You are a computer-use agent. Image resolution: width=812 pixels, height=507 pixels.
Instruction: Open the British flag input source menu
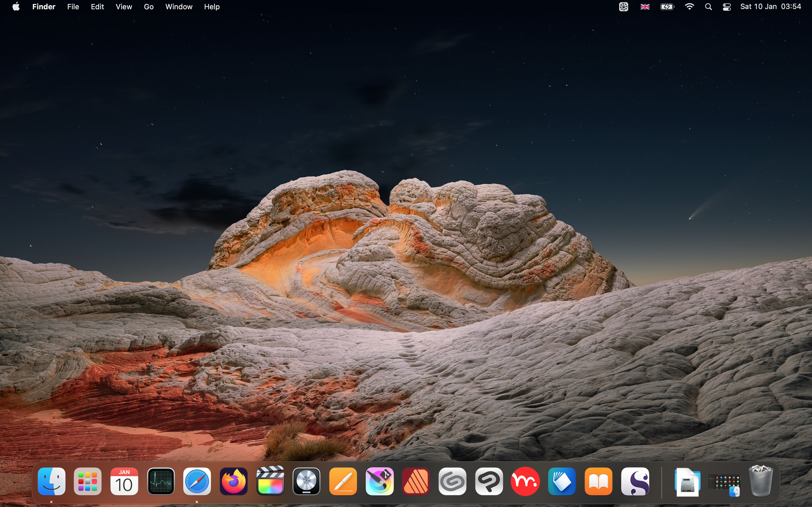point(645,7)
